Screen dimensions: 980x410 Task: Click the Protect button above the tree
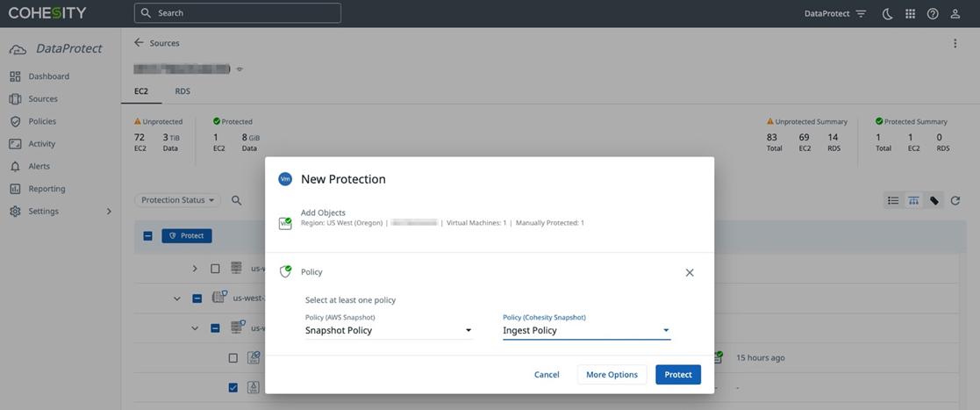187,235
